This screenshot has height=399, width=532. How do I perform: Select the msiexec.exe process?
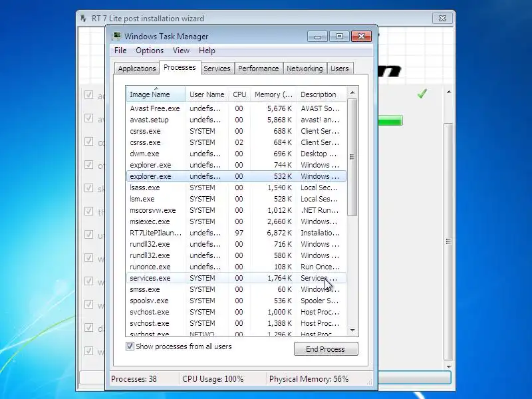(236, 221)
